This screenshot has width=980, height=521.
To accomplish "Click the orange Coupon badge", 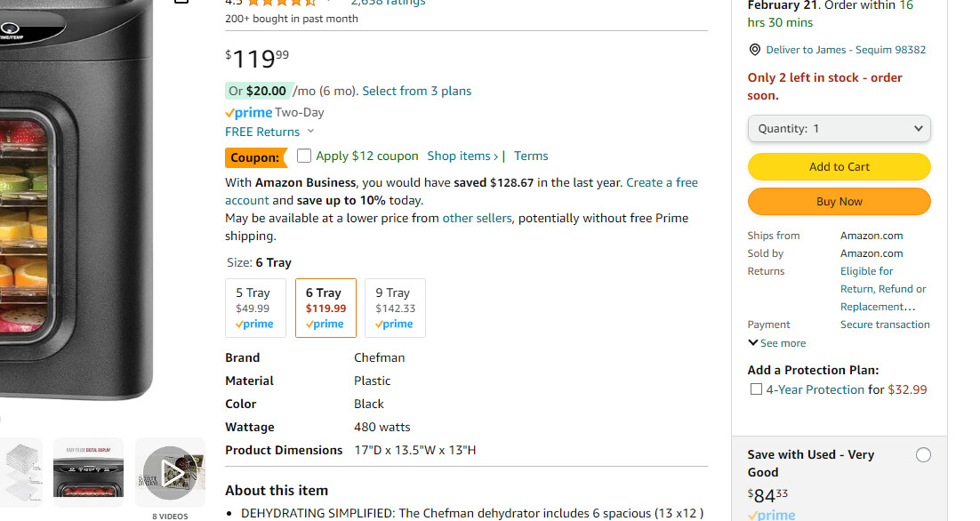I will (x=255, y=157).
